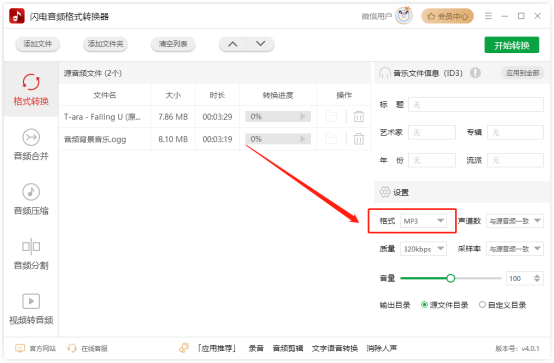554x363 pixels.
Task: Select 源文件目录 output radio button
Action: (424, 305)
